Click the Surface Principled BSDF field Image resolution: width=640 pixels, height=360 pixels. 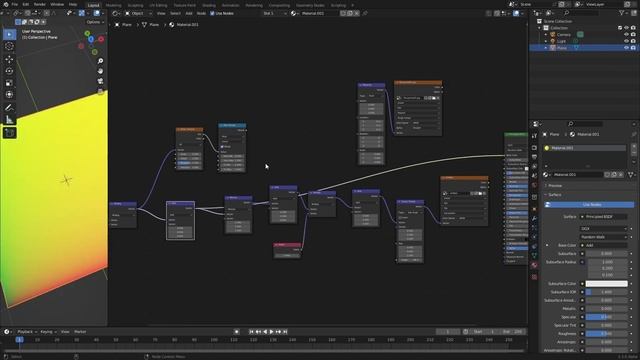604,217
